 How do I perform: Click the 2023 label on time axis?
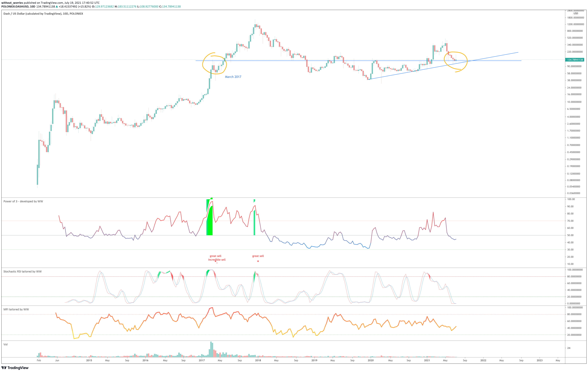540,360
